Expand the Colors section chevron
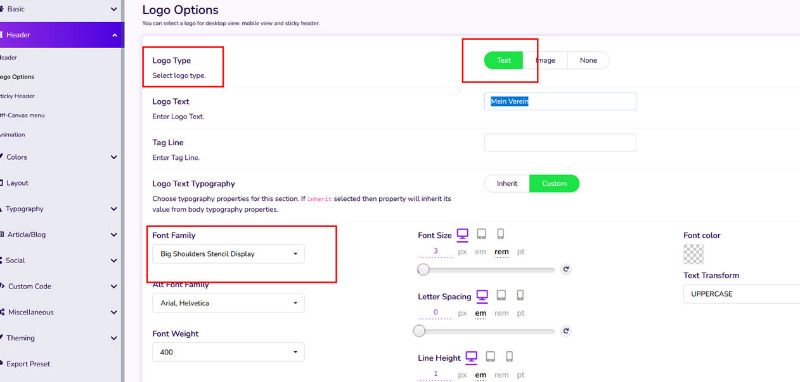 114,157
